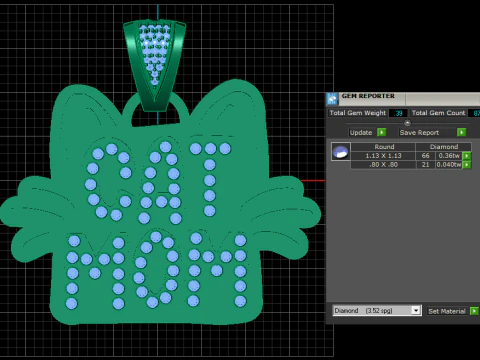
Task: Click the gem count cell "21"
Action: [425, 165]
